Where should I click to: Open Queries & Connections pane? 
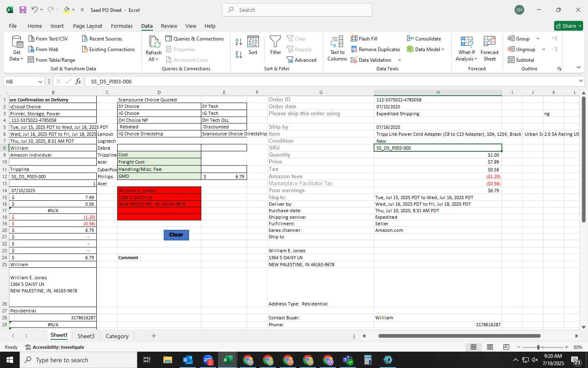click(x=195, y=38)
